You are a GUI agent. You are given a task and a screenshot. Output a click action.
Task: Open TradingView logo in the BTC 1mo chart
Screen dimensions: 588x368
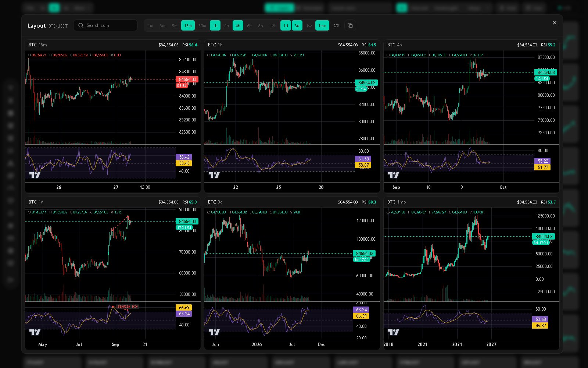pos(393,332)
